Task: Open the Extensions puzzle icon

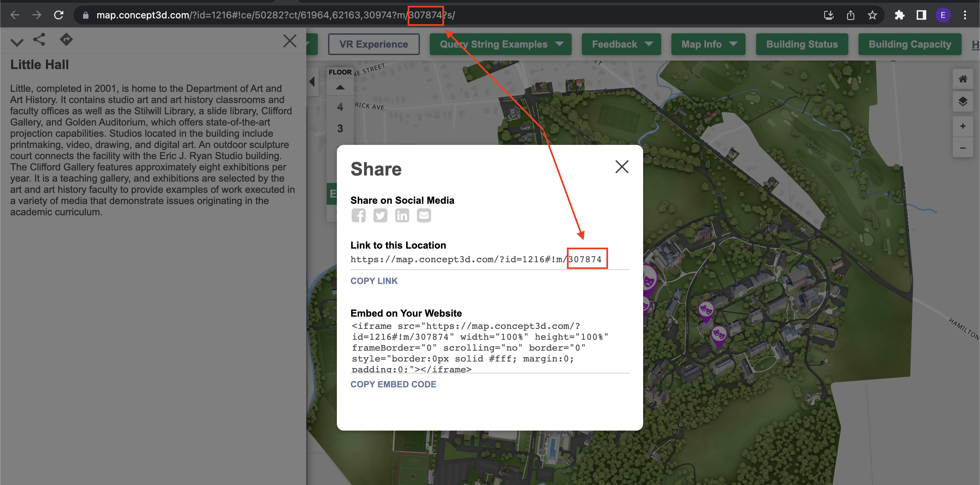Action: tap(900, 15)
